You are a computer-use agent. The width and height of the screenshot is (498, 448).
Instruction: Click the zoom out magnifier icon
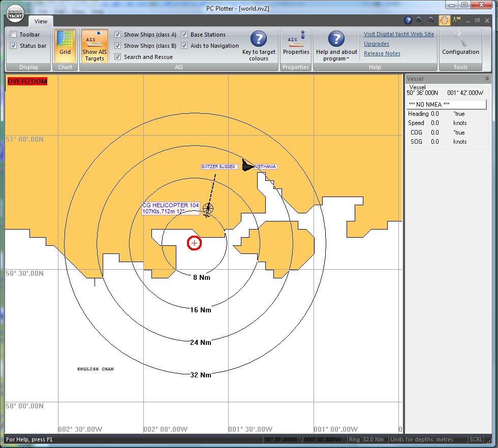coord(431,20)
